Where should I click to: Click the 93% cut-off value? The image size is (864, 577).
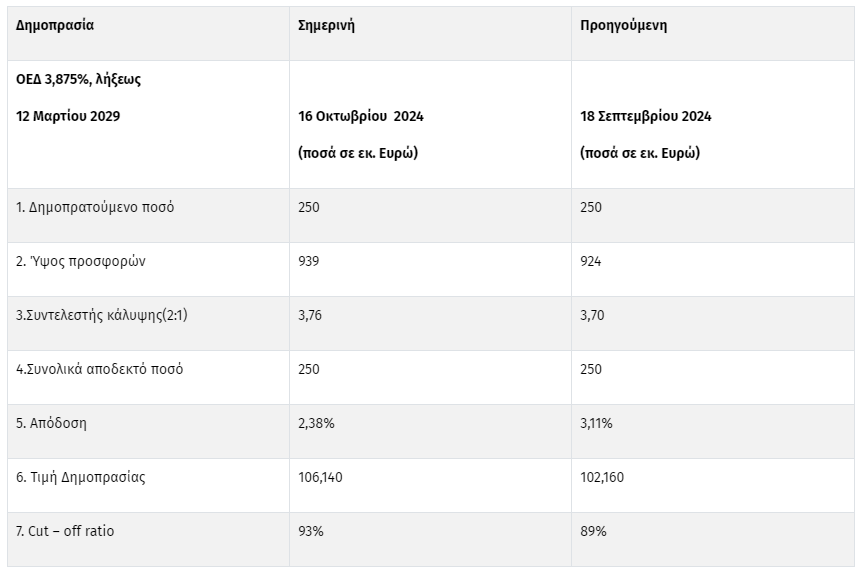click(311, 531)
